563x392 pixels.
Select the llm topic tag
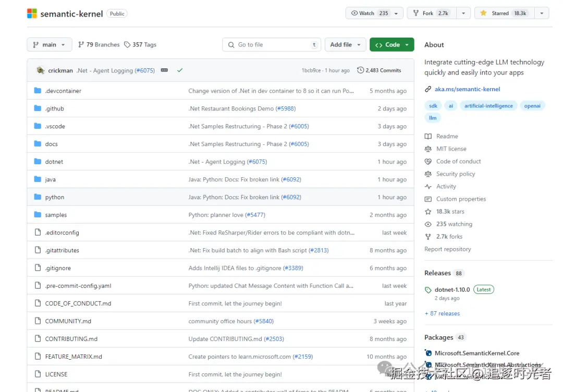point(433,118)
